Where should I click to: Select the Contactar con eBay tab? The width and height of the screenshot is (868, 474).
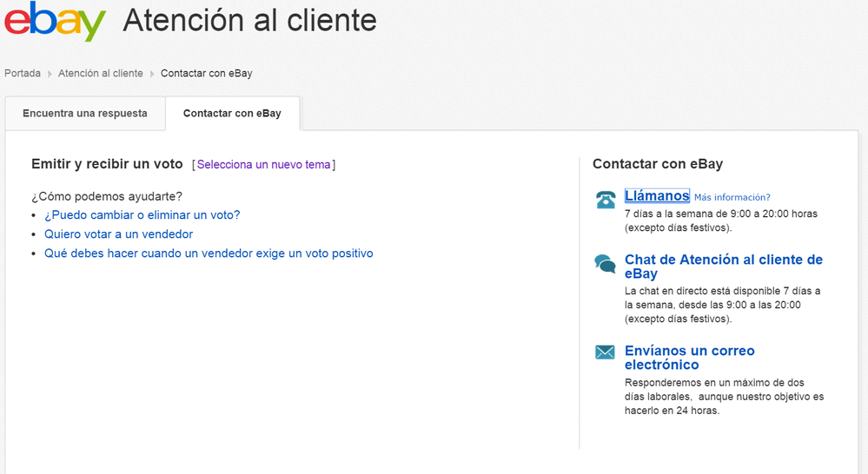pos(232,114)
